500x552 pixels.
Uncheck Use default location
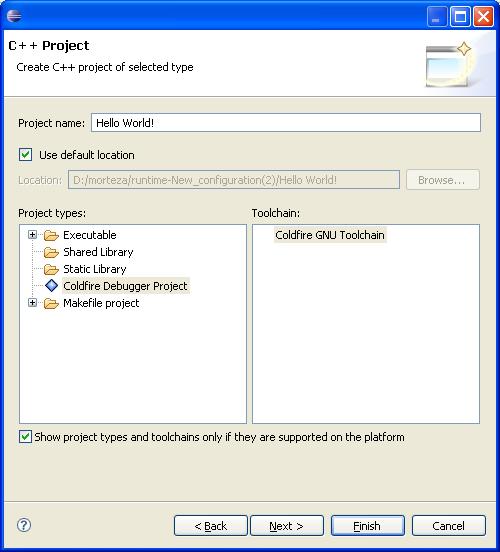(x=25, y=155)
